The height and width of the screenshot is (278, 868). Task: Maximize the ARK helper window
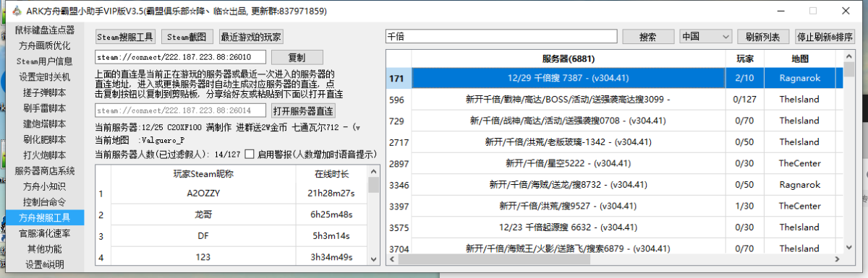pos(813,11)
